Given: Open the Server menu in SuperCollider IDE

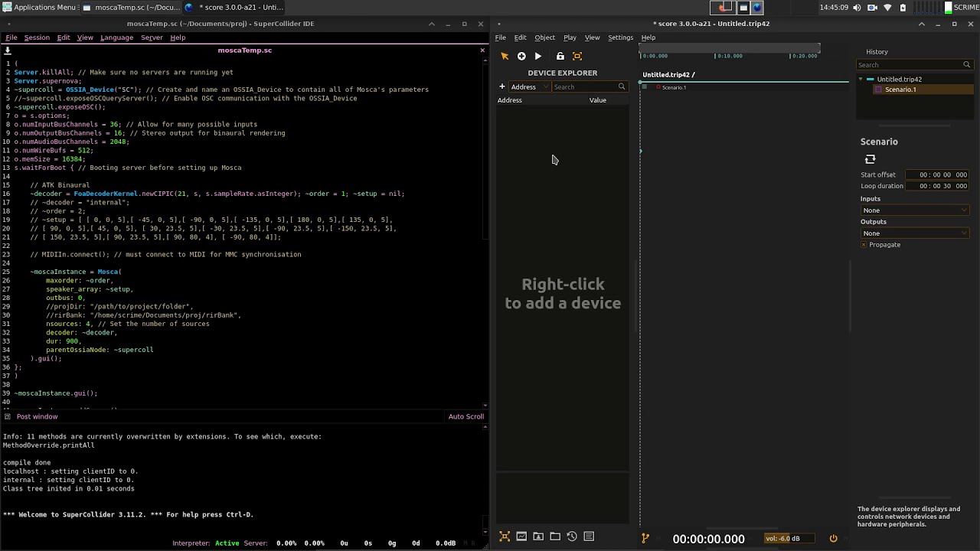Looking at the screenshot, I should [152, 37].
